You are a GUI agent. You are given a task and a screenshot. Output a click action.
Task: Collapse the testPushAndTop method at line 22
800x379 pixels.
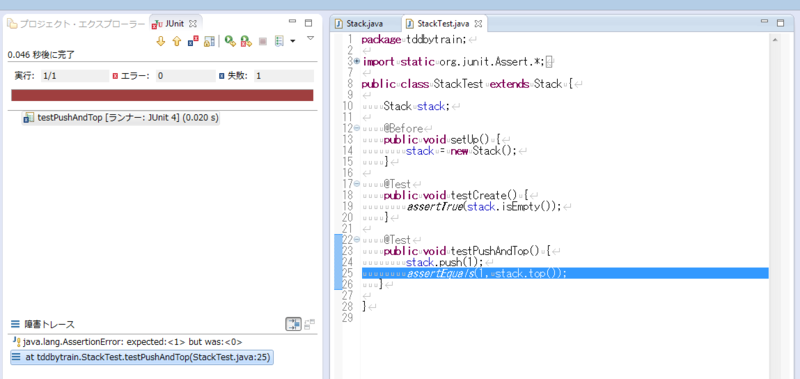point(357,239)
